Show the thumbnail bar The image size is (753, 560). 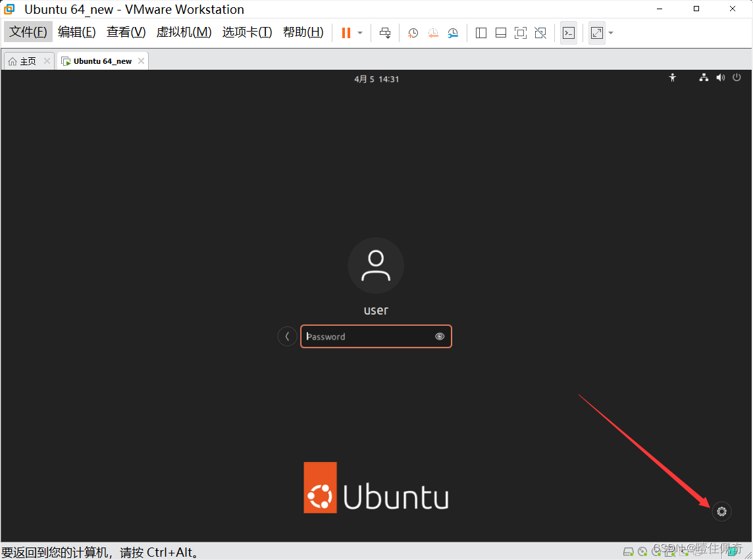[x=500, y=32]
